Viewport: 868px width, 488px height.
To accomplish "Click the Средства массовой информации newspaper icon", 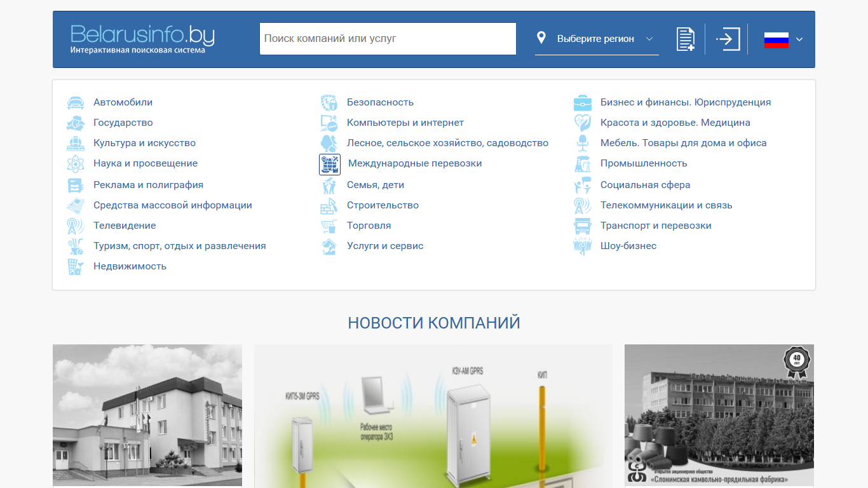I will 76,205.
